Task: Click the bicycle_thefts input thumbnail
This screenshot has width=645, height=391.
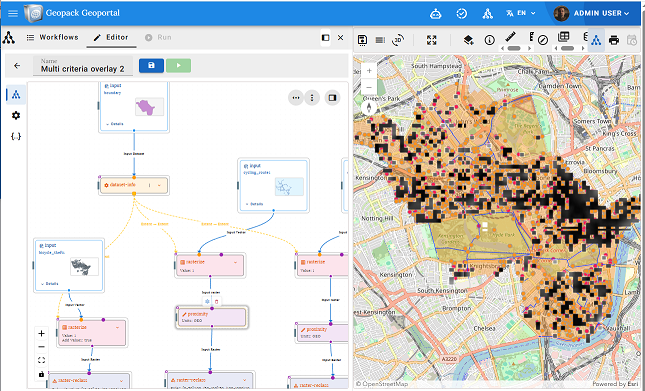Action: 84,266
